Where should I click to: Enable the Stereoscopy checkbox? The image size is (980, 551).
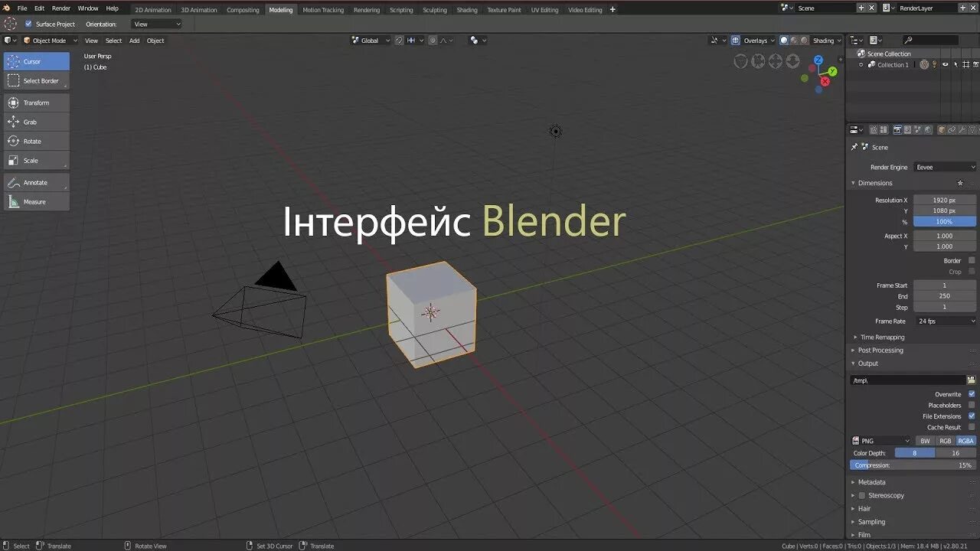tap(862, 495)
